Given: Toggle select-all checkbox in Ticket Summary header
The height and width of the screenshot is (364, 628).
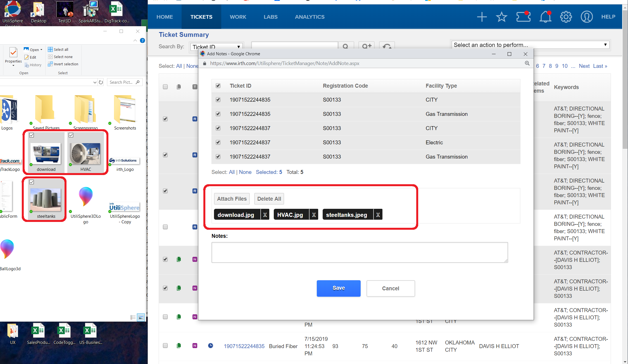Looking at the screenshot, I should [165, 87].
